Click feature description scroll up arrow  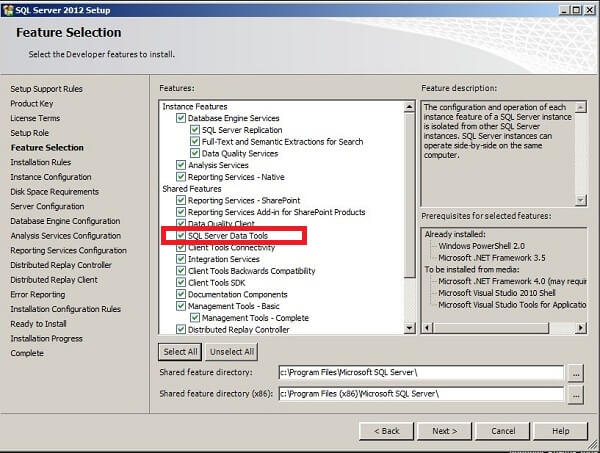click(581, 107)
